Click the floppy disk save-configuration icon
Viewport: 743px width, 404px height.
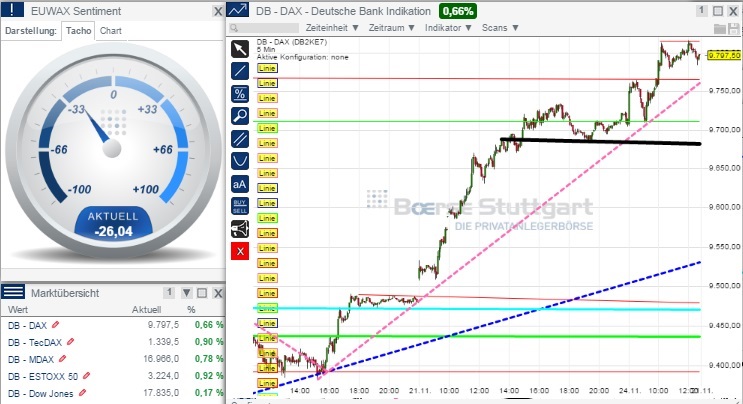pos(734,28)
